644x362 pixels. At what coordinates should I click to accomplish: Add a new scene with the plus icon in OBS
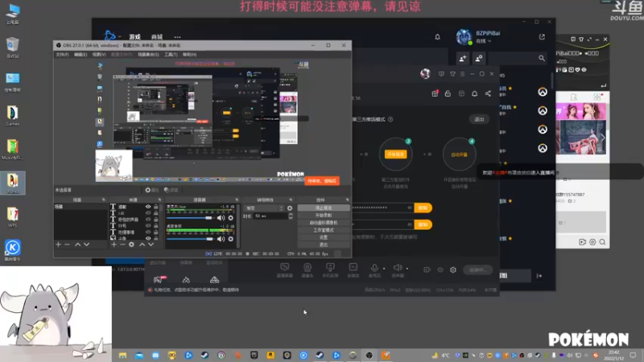coord(58,245)
